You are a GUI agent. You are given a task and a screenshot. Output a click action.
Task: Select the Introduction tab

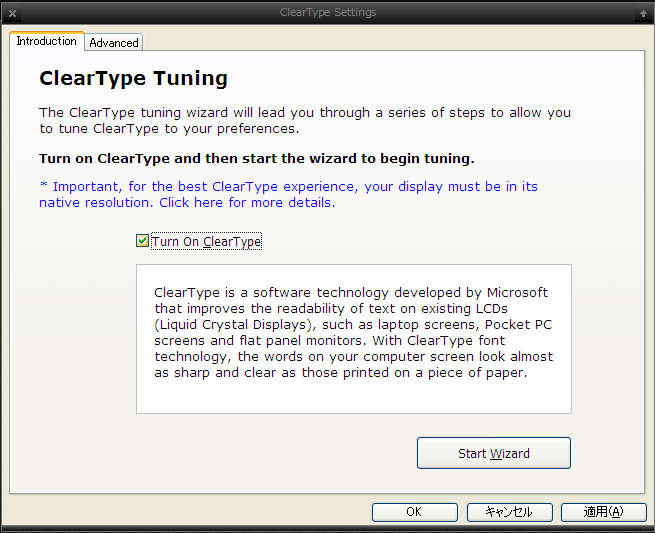pyautogui.click(x=47, y=41)
